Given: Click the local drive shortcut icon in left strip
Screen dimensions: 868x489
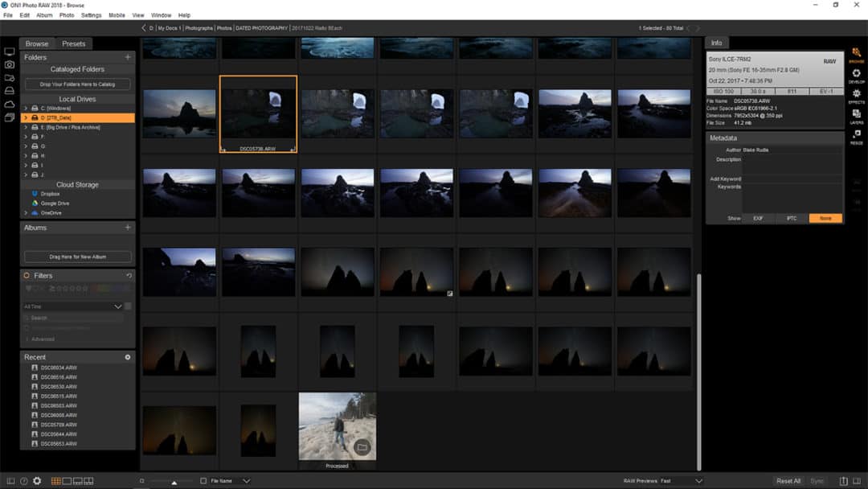Looking at the screenshot, I should click(x=10, y=91).
